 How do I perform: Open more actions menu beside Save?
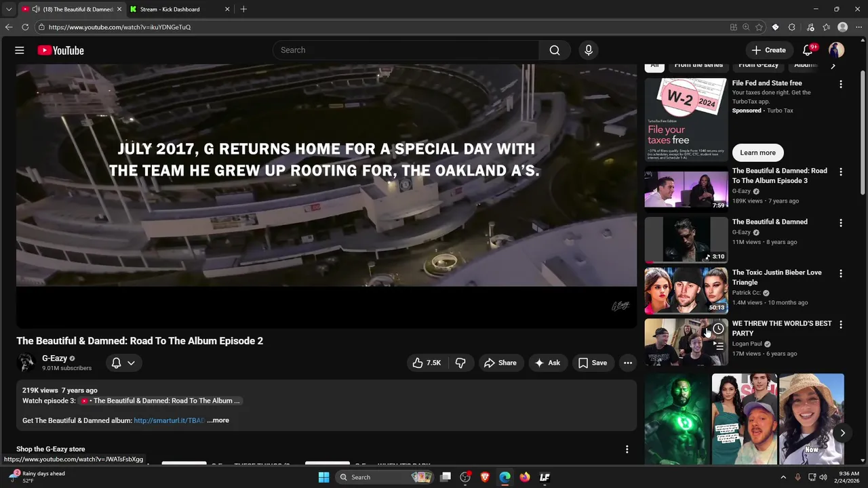[x=628, y=363]
